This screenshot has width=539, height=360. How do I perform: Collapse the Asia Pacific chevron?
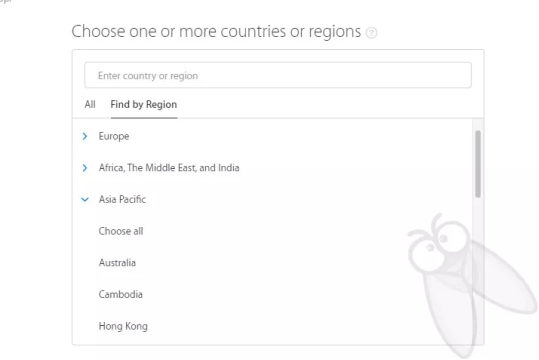coord(85,199)
